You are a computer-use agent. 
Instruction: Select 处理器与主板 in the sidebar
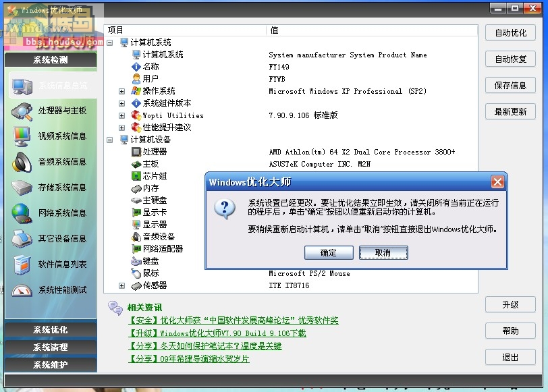pyautogui.click(x=62, y=111)
